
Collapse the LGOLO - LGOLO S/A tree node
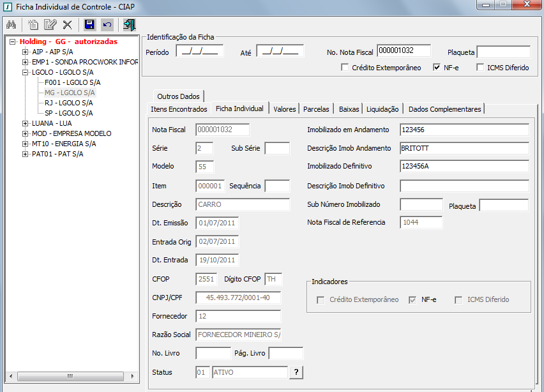click(25, 72)
